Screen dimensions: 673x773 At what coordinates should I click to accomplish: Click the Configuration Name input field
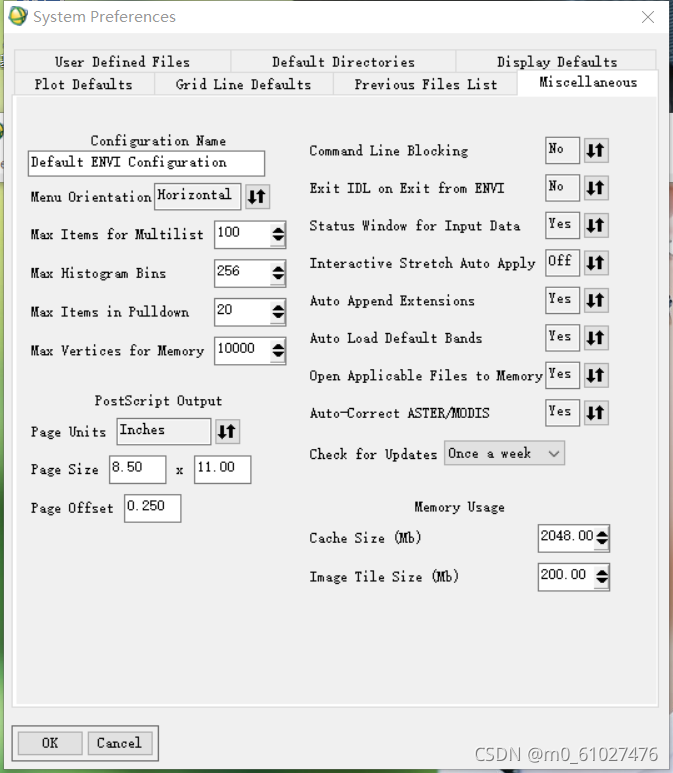[x=146, y=163]
